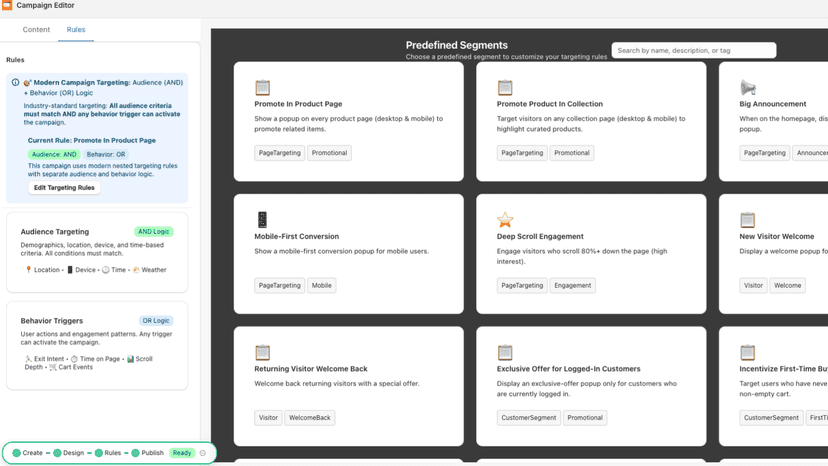Click Visitor tag on Returning Visitor Welcome Back
Screen dimensions: 828x466
268,417
